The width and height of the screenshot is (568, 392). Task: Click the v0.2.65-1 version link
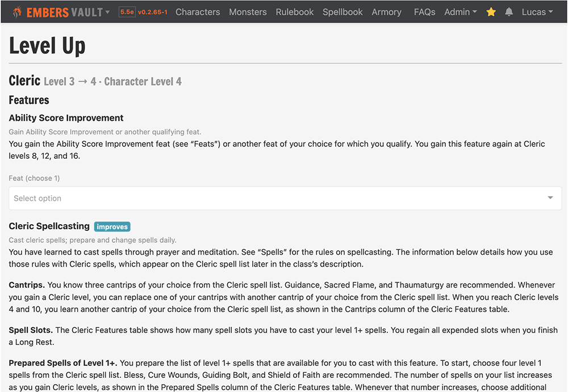(152, 12)
